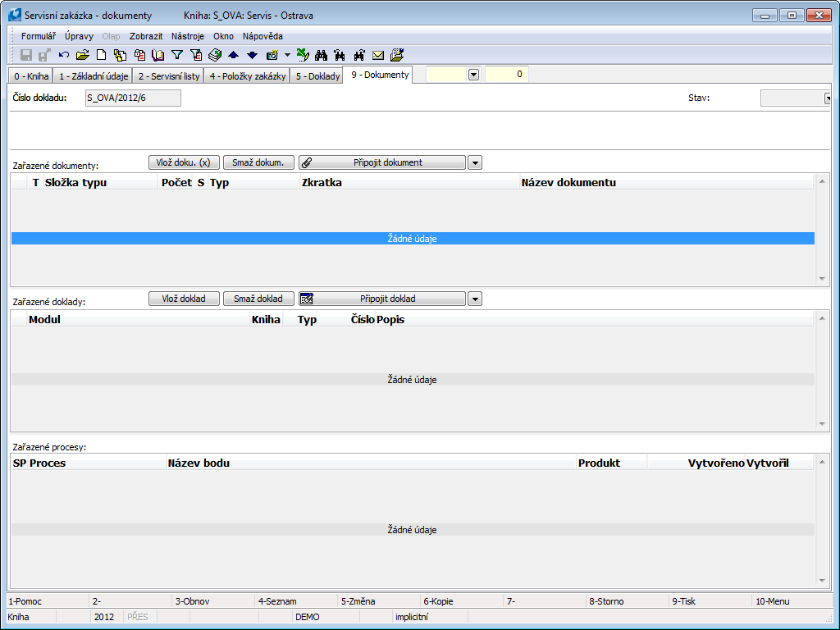Image resolution: width=840 pixels, height=630 pixels.
Task: Click the envelope email toolbar icon
Action: (378, 55)
